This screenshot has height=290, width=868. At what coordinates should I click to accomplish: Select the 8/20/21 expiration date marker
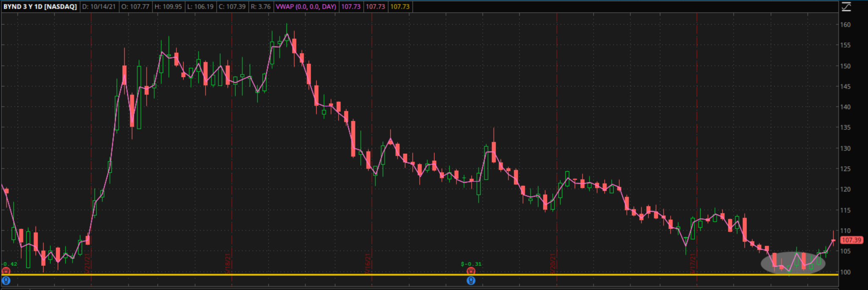[553, 264]
